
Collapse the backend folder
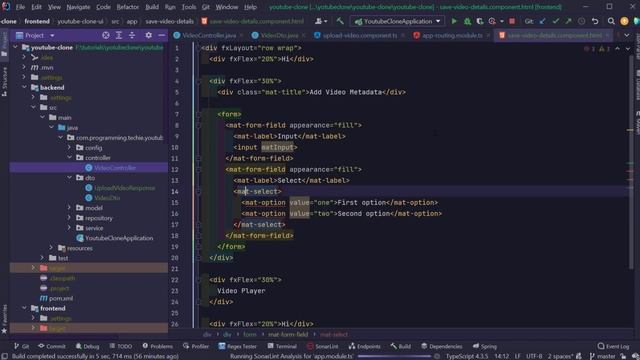click(x=24, y=87)
